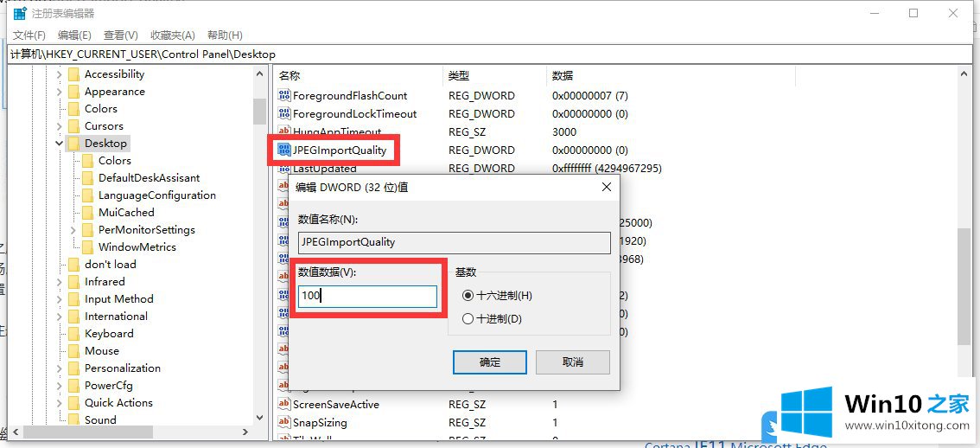Image resolution: width=980 pixels, height=448 pixels.
Task: Cancel with the 取消 button
Action: pos(572,362)
